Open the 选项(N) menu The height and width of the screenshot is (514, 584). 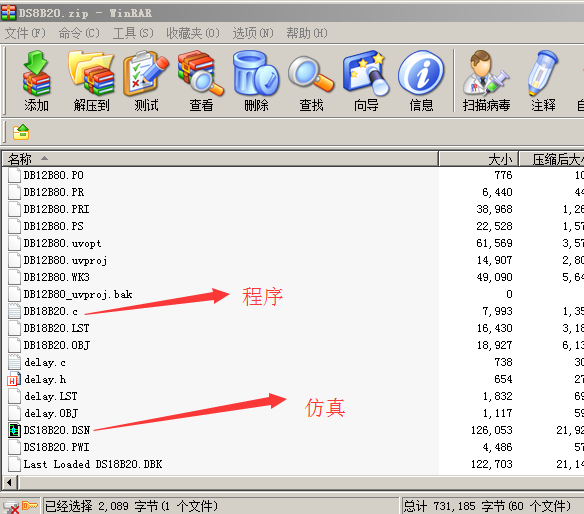(x=253, y=34)
